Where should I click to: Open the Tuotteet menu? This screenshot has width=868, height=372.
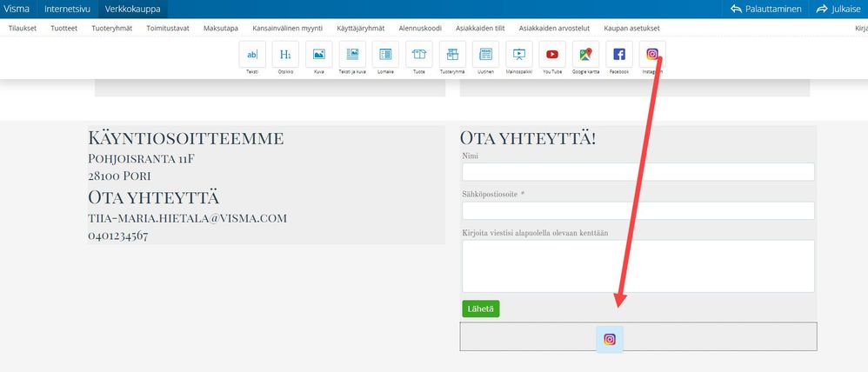click(x=63, y=28)
